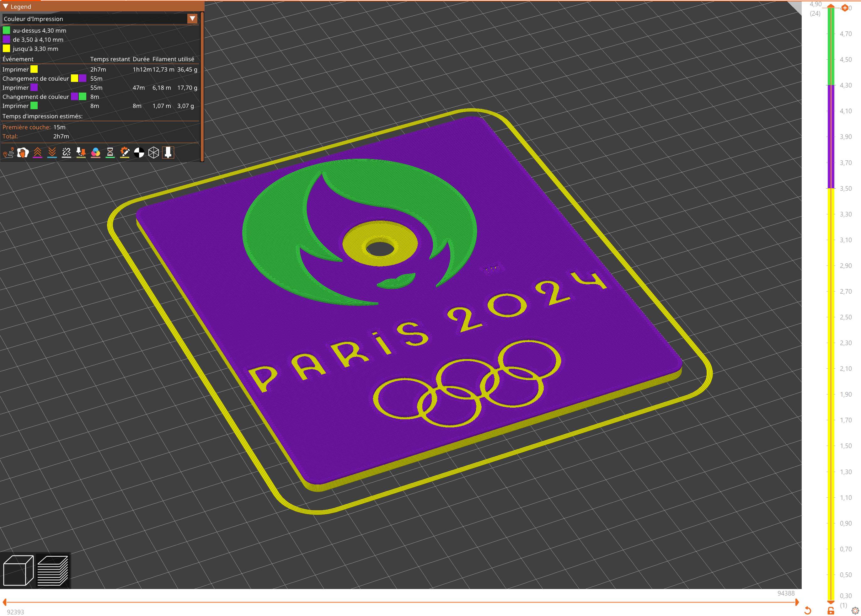Toggle shells wireframe cube icon
The width and height of the screenshot is (861, 616).
click(154, 153)
